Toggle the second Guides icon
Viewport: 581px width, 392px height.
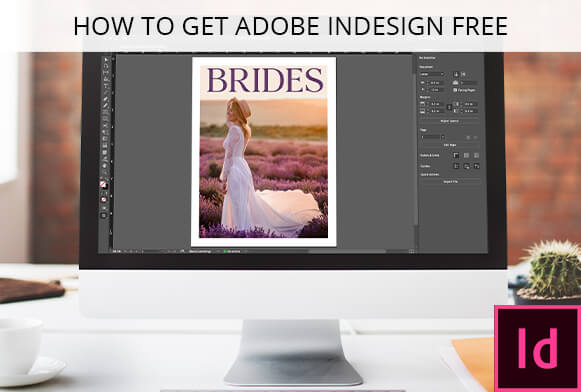[467, 166]
